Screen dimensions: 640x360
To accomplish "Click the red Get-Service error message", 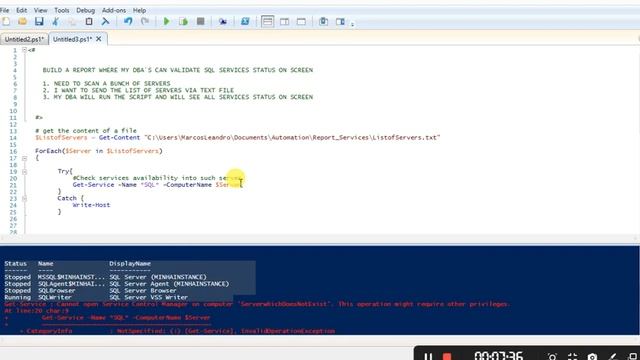I will pos(257,304).
